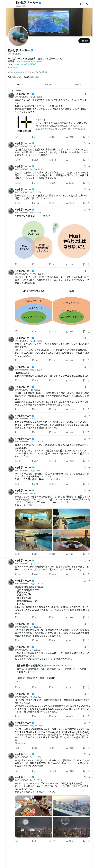
Task: Open the rd-note.com profile link
Action: coord(17,72)
